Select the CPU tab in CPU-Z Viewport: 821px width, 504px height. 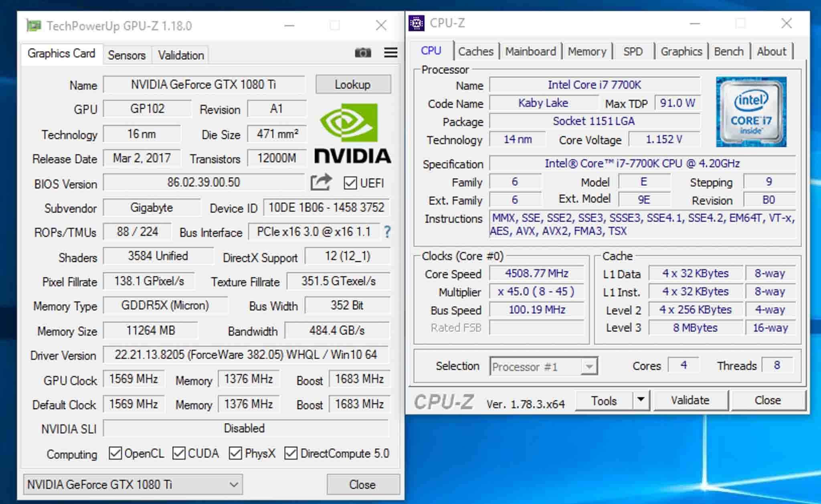431,50
